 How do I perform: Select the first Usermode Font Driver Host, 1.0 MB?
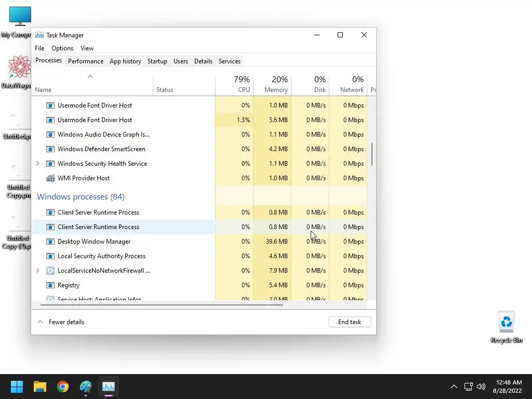(x=199, y=105)
